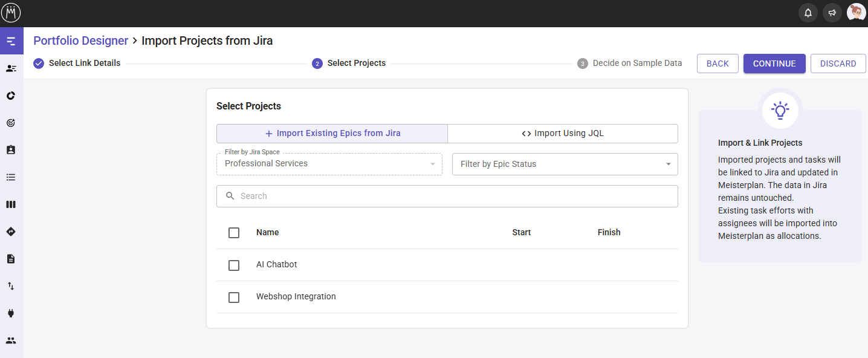Image resolution: width=868 pixels, height=358 pixels.
Task: Click the search magnifier icon
Action: (x=230, y=196)
